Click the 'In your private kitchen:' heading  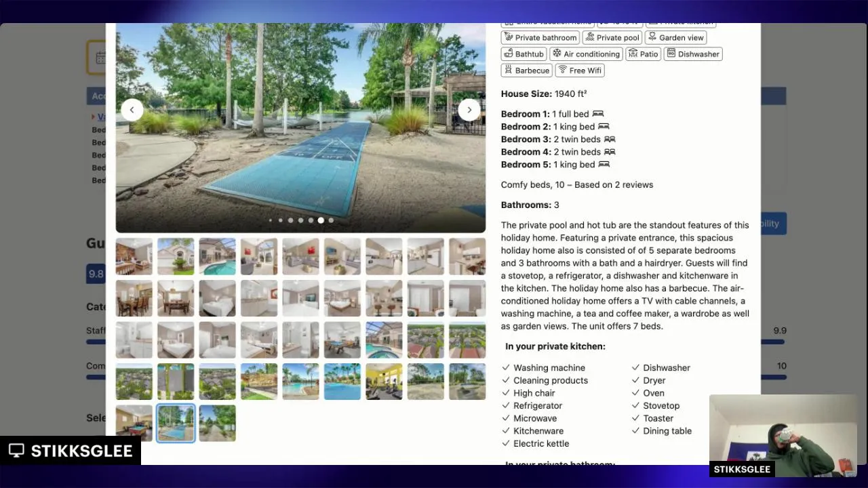555,346
